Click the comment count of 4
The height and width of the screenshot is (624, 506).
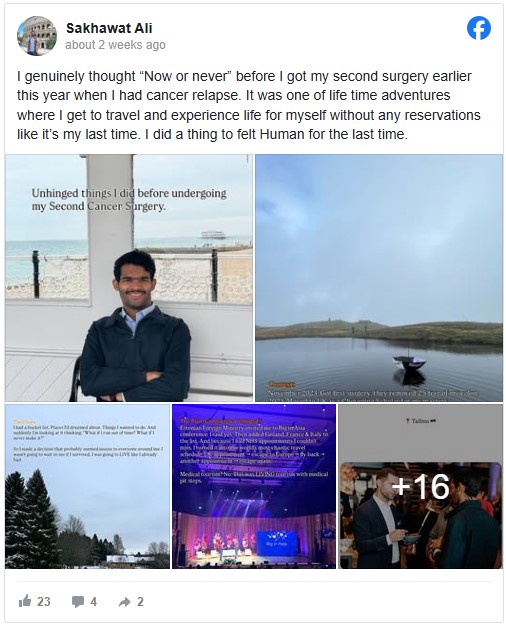click(x=93, y=601)
